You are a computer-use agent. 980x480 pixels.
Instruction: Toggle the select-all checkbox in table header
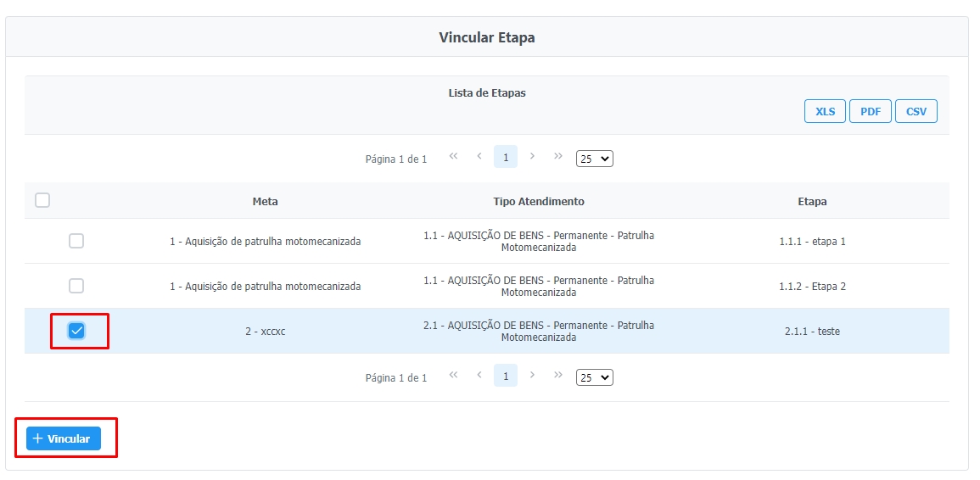click(x=42, y=201)
